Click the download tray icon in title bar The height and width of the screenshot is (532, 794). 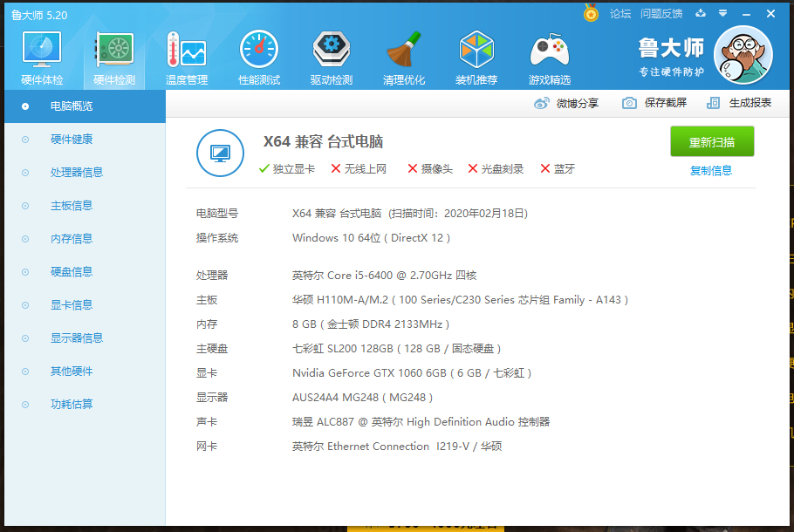[x=701, y=13]
